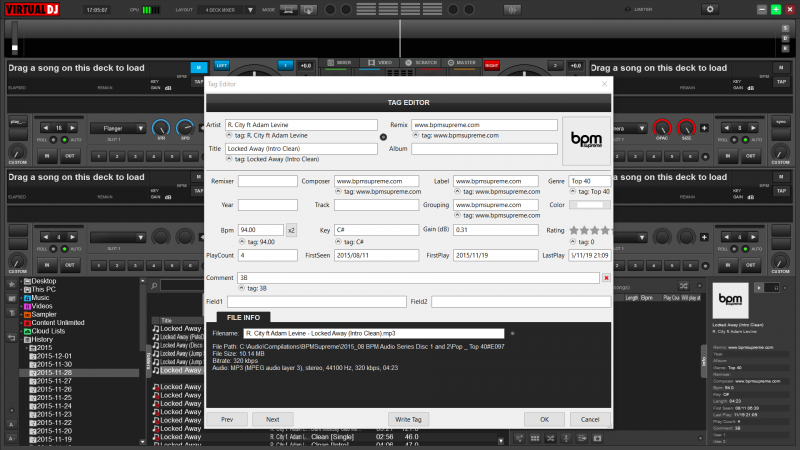Image resolution: width=800 pixels, height=450 pixels.
Task: Open the 4 Deck Mixer layout dropdown
Action: click(x=250, y=9)
